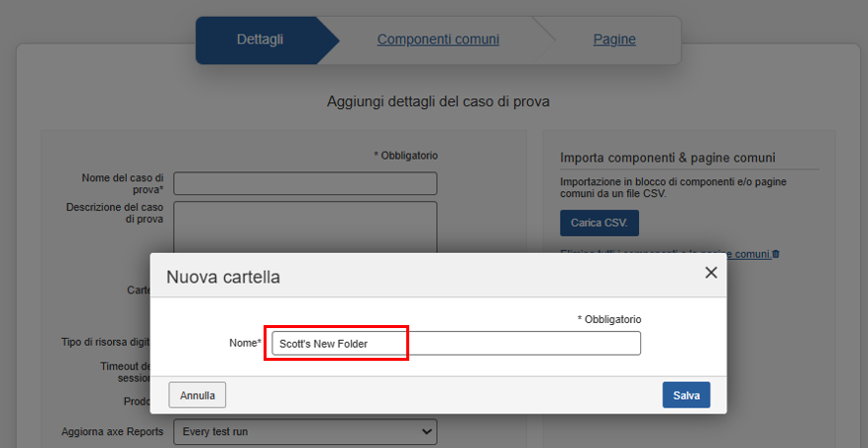
Task: Click the Carica CSV. button
Action: (x=599, y=223)
